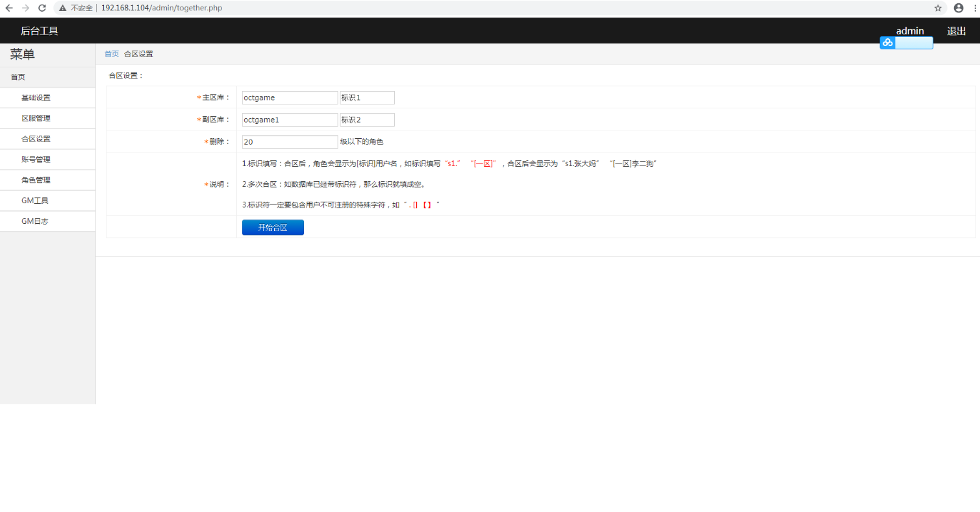
Task: Click the 不安全 warning icon in address bar
Action: point(62,8)
